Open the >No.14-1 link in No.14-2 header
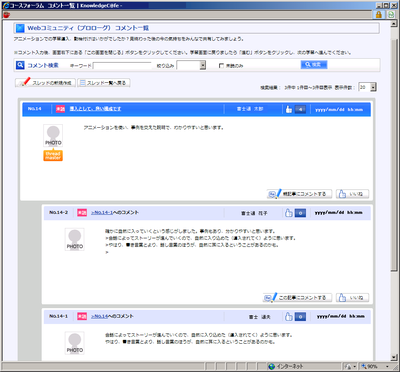 (102, 213)
